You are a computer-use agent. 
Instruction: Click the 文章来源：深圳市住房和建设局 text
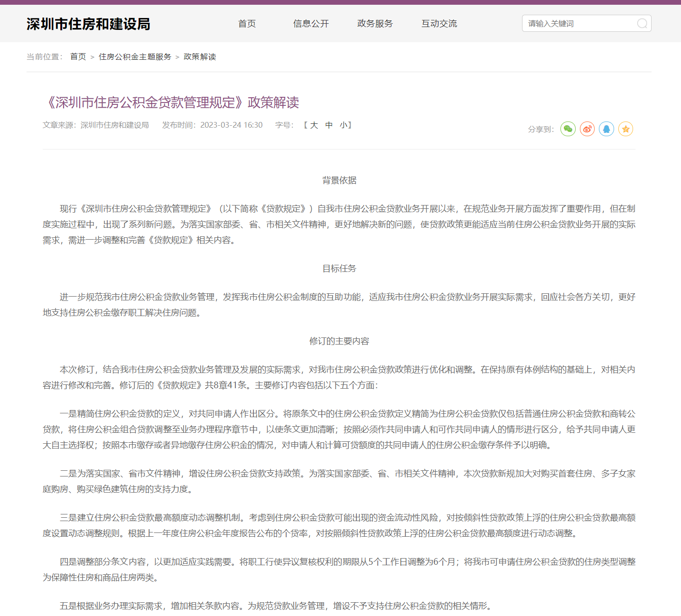click(x=96, y=125)
